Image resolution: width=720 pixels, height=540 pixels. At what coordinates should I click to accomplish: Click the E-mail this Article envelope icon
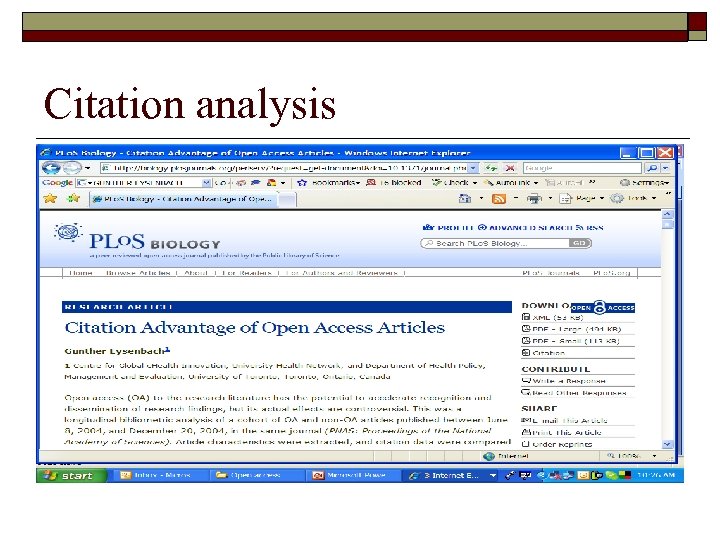tap(526, 420)
